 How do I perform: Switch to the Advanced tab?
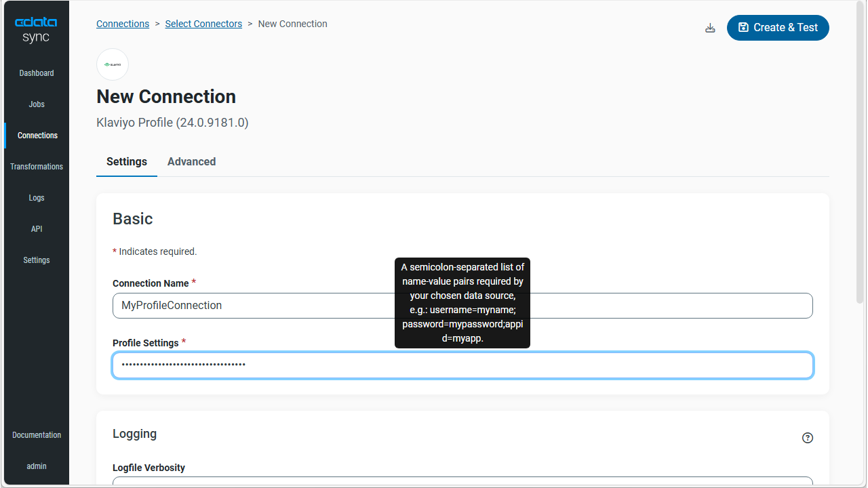click(x=191, y=161)
